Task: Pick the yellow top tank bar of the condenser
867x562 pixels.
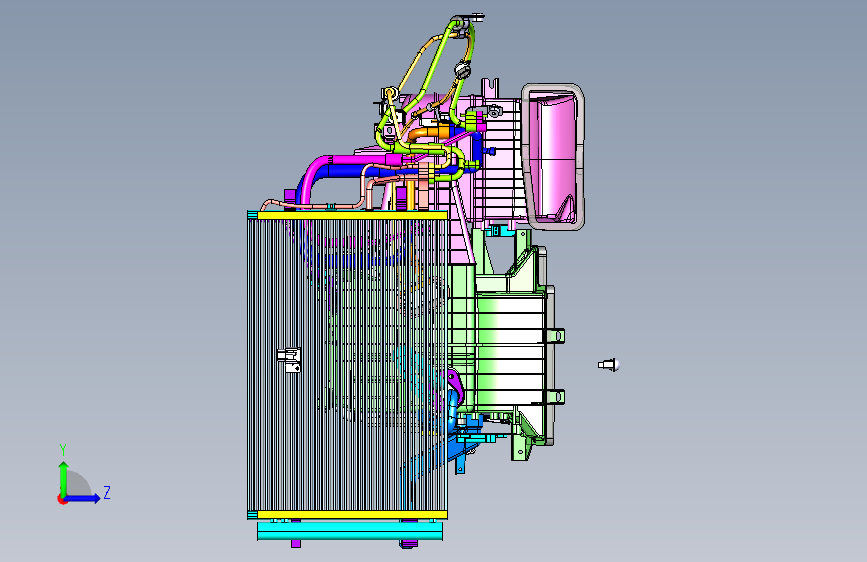Action: pos(352,215)
